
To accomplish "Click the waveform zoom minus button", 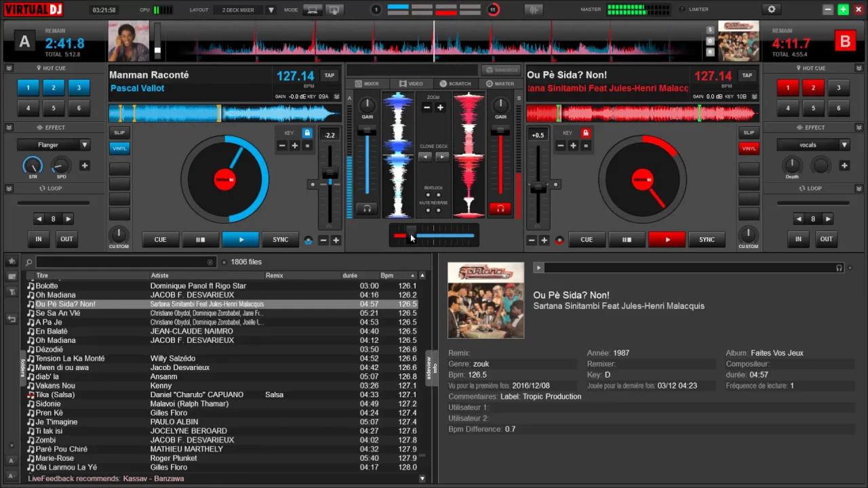I will tap(427, 108).
